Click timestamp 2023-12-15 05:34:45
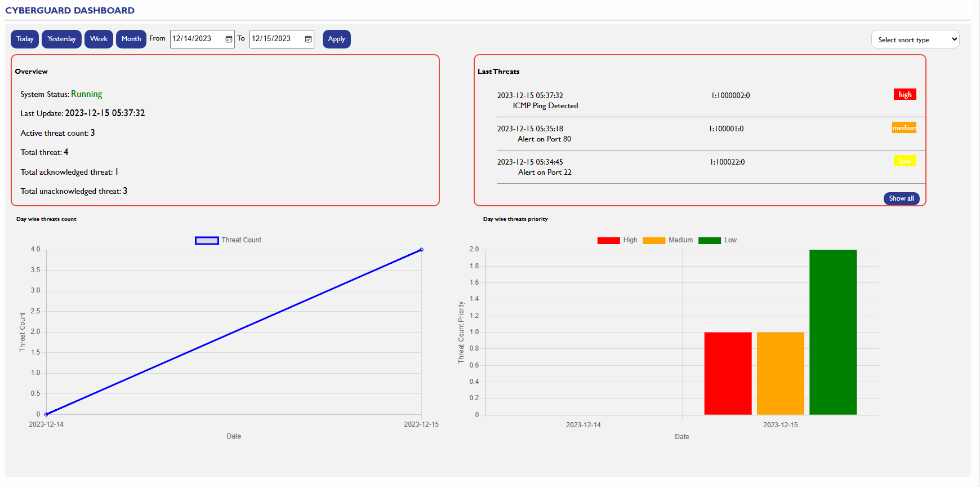This screenshot has height=487, width=980. [530, 162]
